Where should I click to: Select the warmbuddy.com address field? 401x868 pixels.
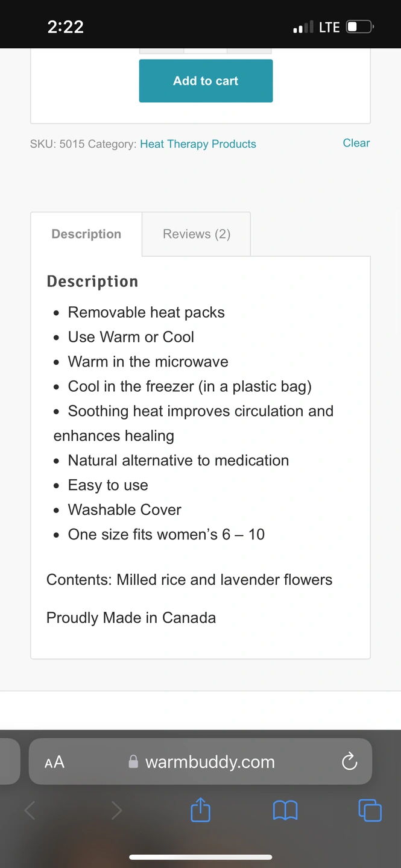coord(210,762)
